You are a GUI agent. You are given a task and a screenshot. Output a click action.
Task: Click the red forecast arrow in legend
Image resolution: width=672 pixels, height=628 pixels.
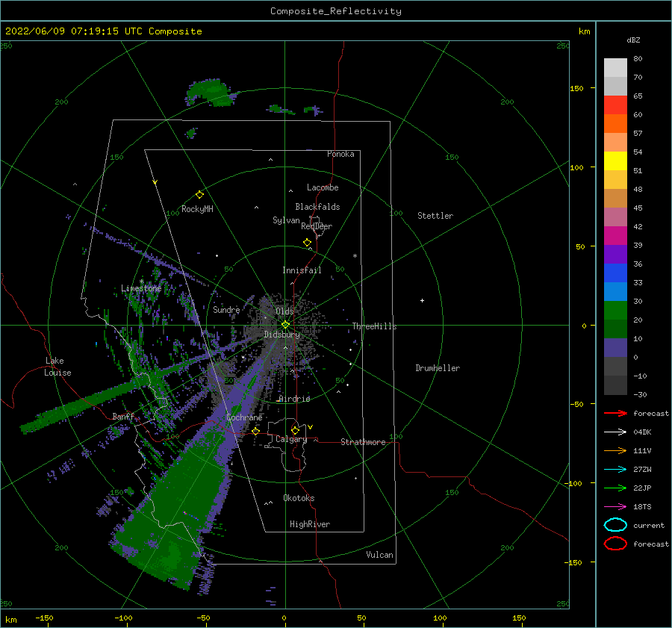(615, 413)
